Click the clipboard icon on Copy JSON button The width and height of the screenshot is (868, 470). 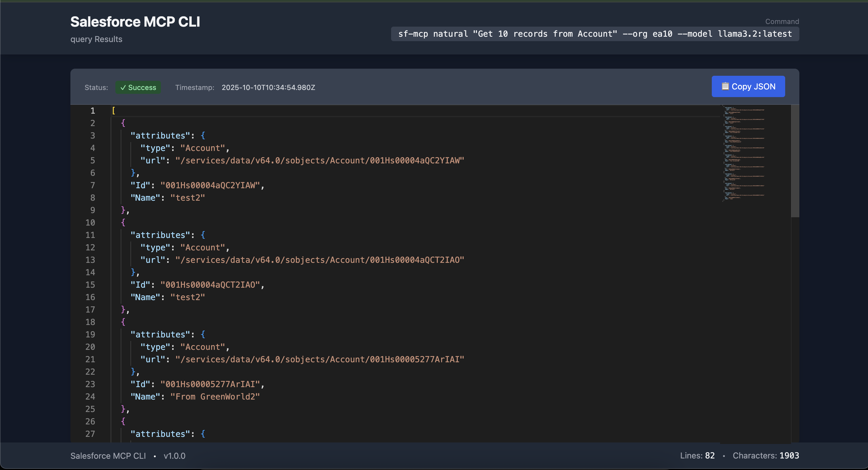click(x=725, y=86)
